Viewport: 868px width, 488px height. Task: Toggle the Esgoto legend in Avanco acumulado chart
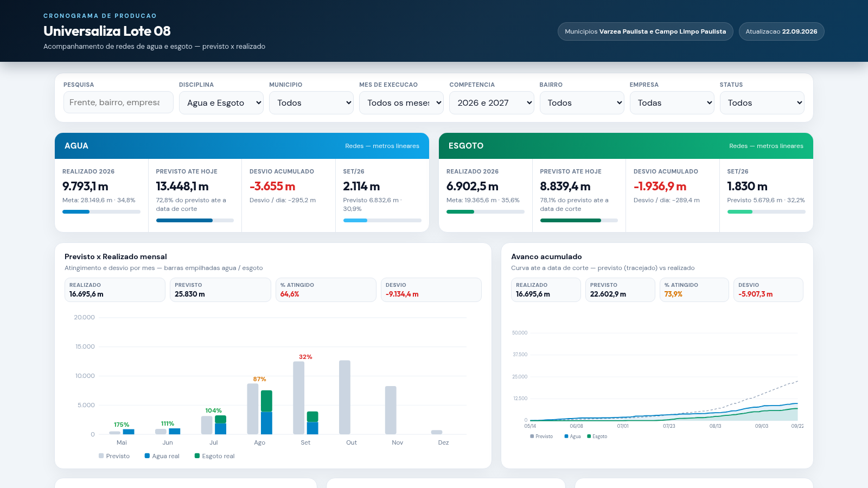tap(597, 436)
